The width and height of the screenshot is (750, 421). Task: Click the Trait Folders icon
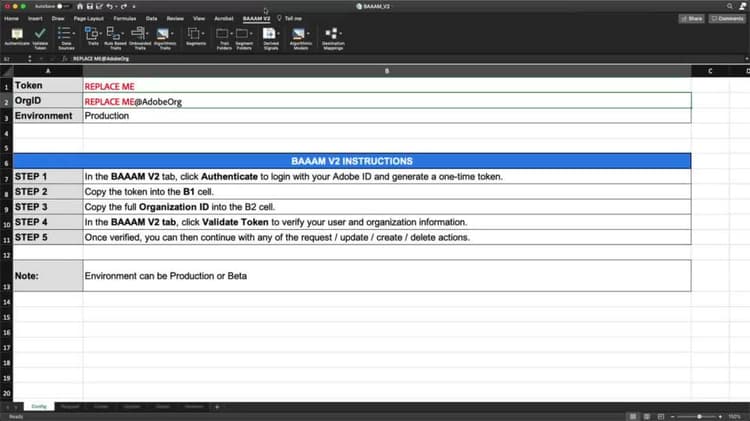click(222, 33)
